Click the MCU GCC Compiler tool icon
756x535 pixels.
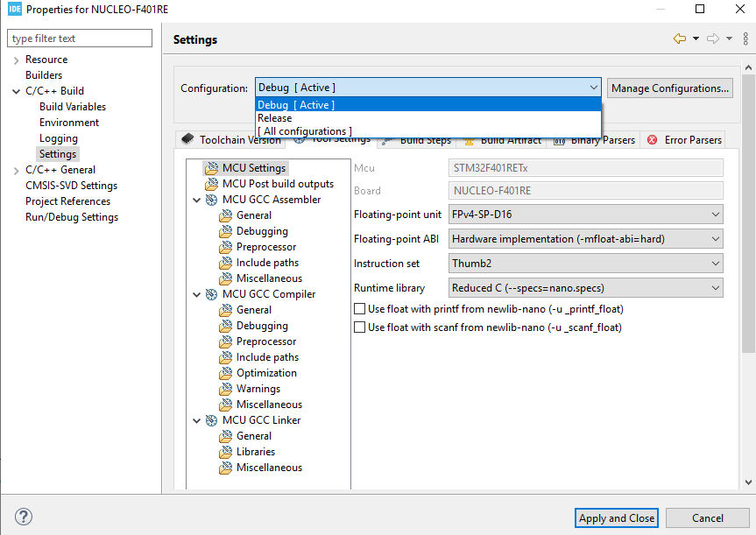click(211, 294)
